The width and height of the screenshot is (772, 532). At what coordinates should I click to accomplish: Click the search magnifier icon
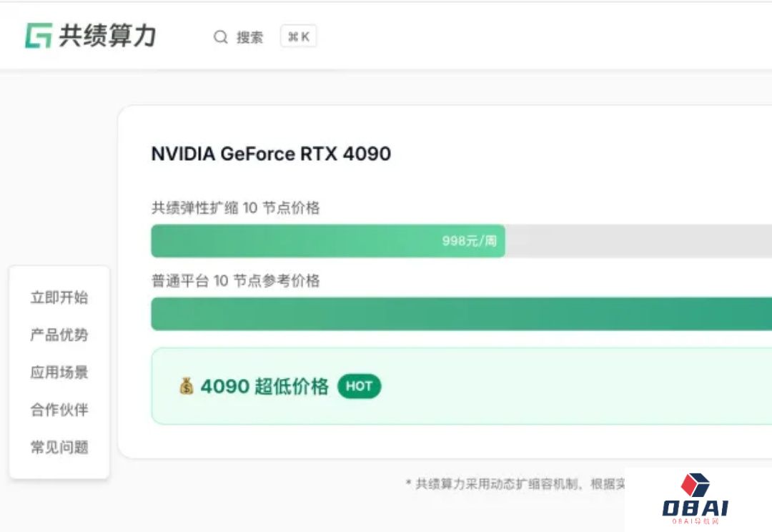221,37
